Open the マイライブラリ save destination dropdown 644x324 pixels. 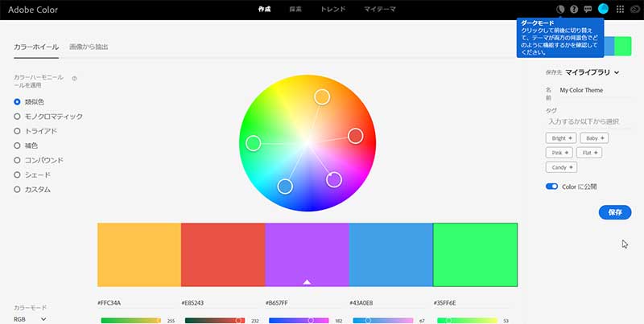[x=592, y=72]
